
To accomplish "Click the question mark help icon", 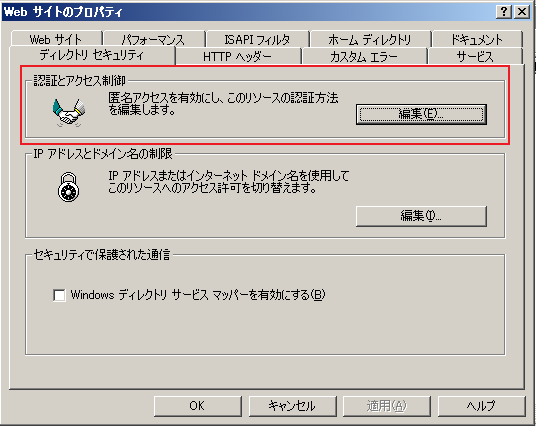I will pos(504,12).
